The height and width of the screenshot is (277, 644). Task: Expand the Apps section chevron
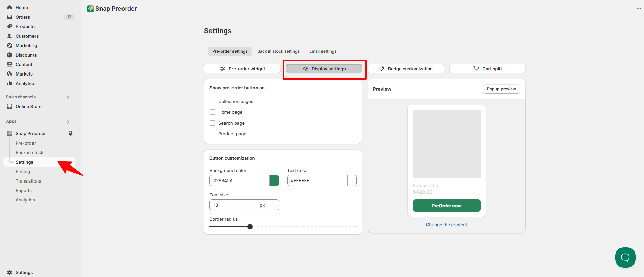[68, 122]
